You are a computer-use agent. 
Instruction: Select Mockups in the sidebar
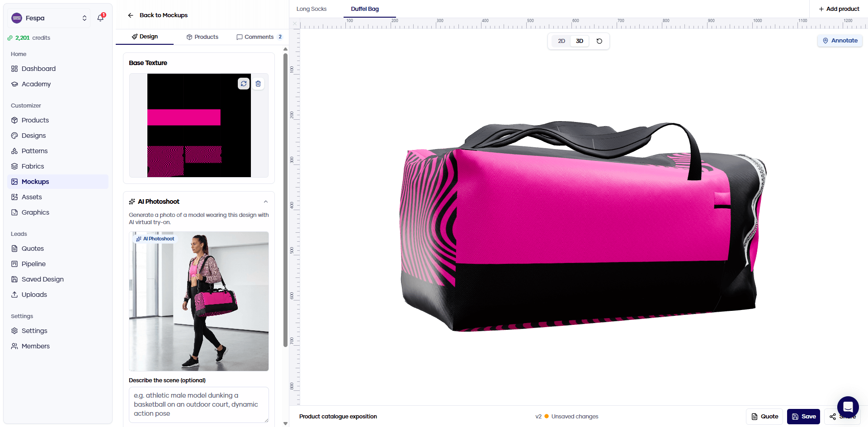pyautogui.click(x=58, y=182)
